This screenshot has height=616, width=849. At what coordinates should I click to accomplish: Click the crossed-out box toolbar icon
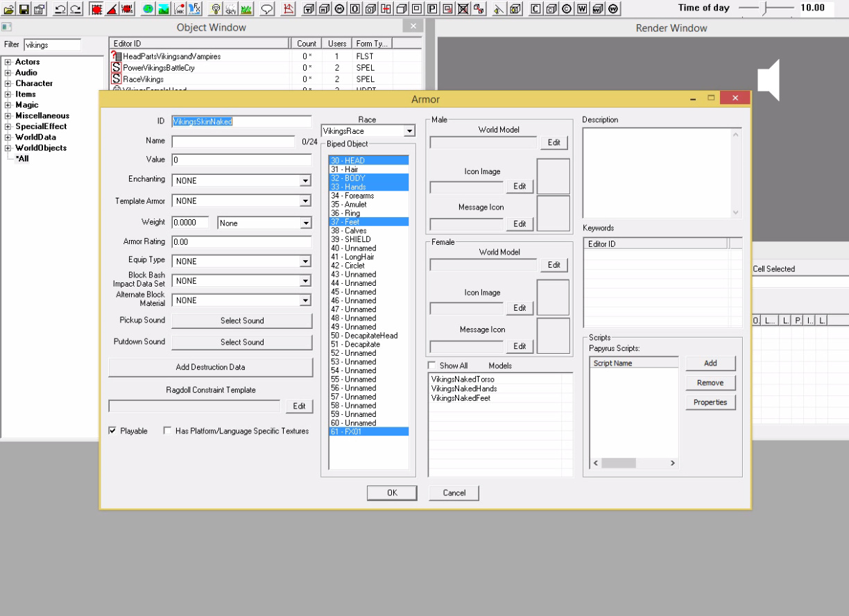tap(463, 9)
